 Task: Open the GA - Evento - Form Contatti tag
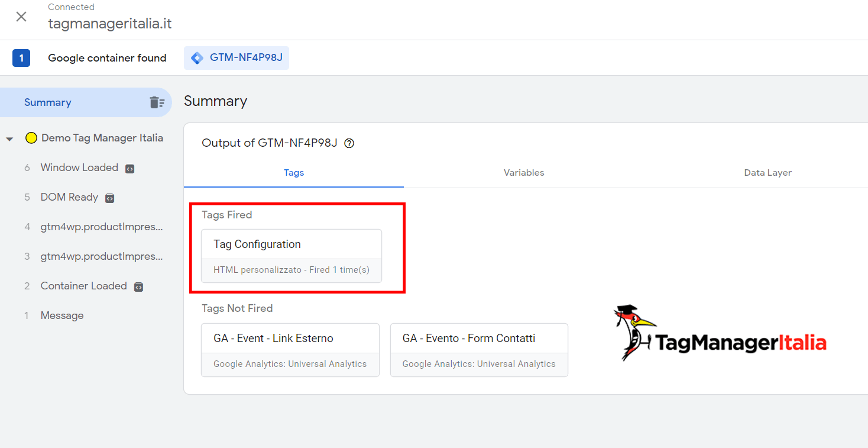pyautogui.click(x=479, y=350)
